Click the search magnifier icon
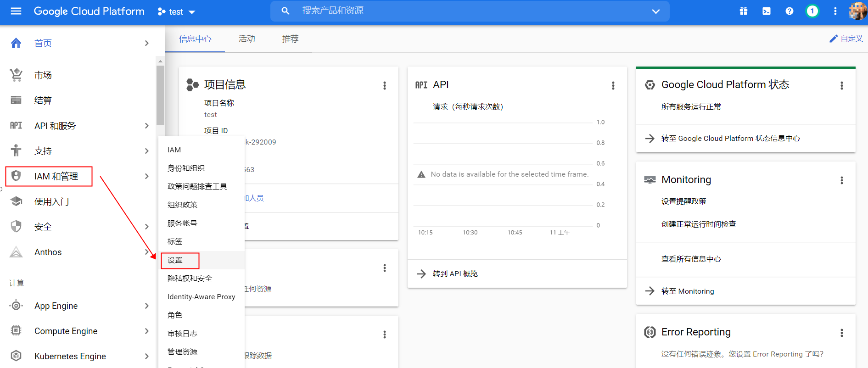868x368 pixels. pos(286,11)
